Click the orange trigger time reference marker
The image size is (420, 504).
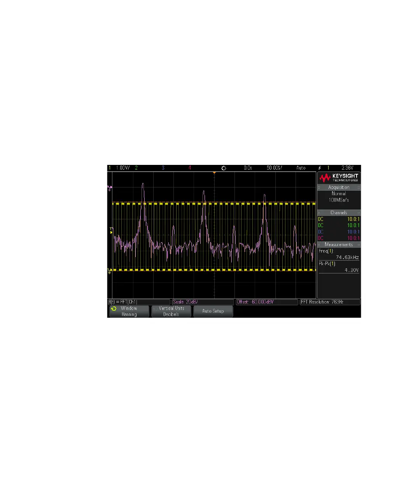click(214, 173)
